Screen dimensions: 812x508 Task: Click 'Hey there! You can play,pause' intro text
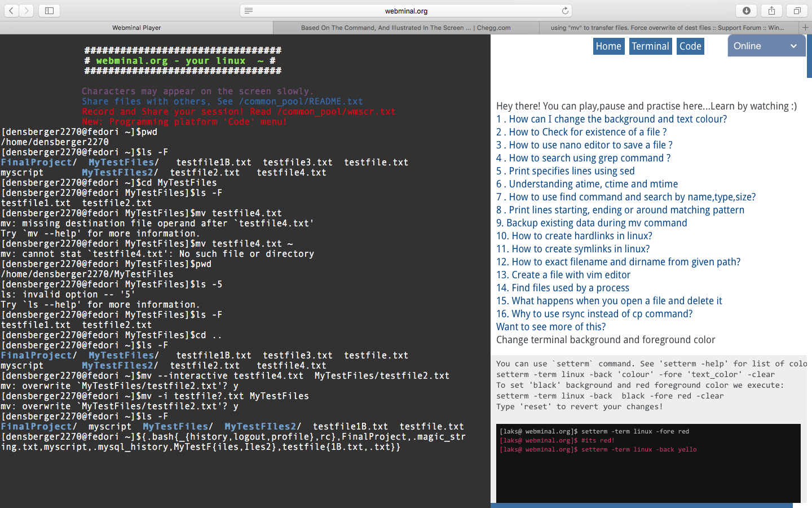point(647,106)
